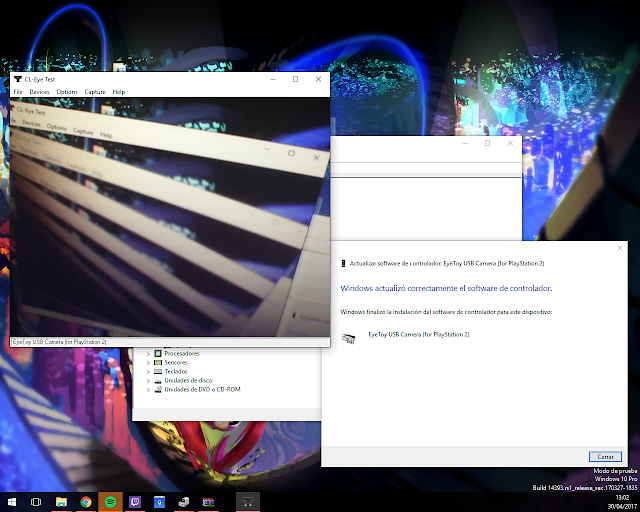Viewport: 640px width, 512px height.
Task: Click the Sensores device icon
Action: (x=158, y=363)
